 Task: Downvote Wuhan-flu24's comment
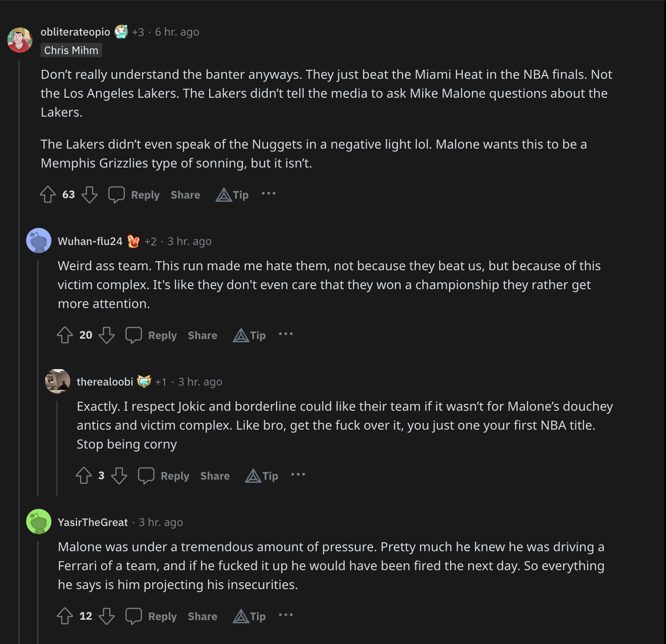(106, 335)
